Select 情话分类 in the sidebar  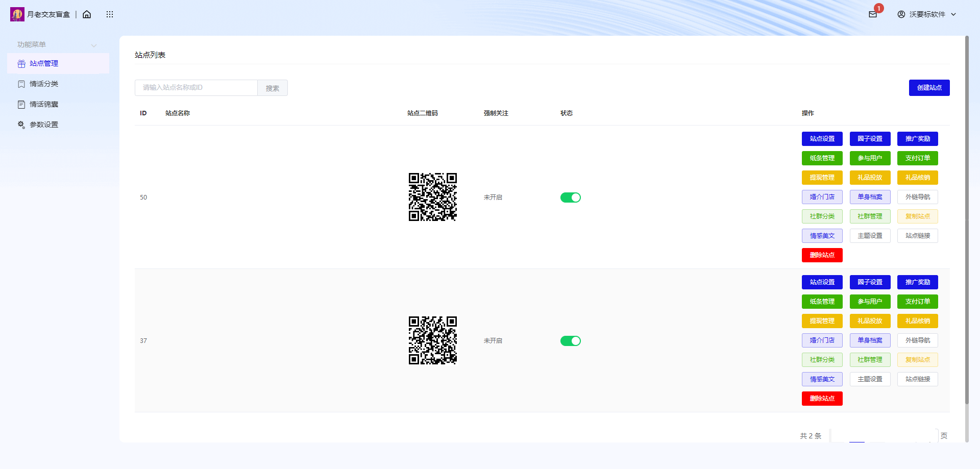point(58,84)
